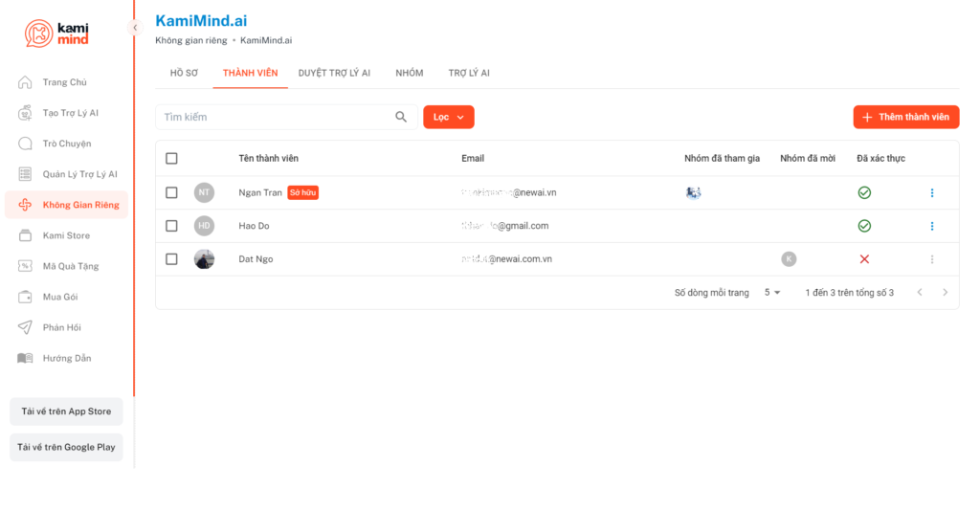The image size is (980, 511).
Task: Switch to the Hồ Sơ tab
Action: 184,73
